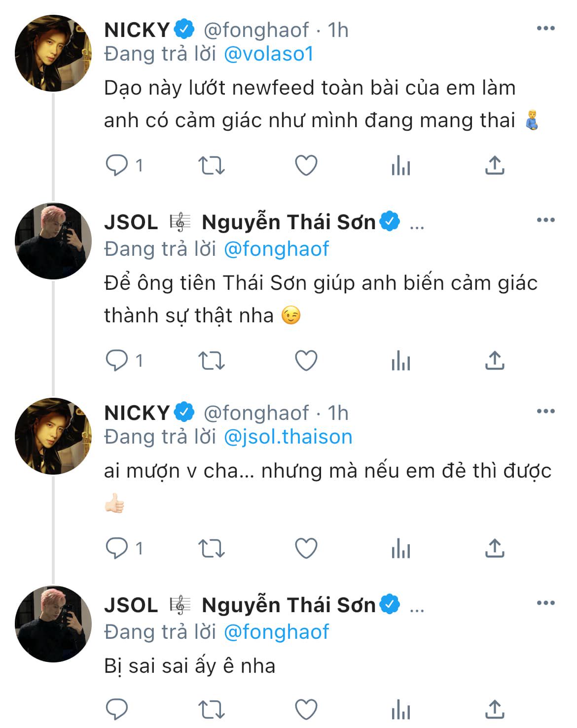
Task: Reply to JSOL's Bị sai sai tweet
Action: 117,709
